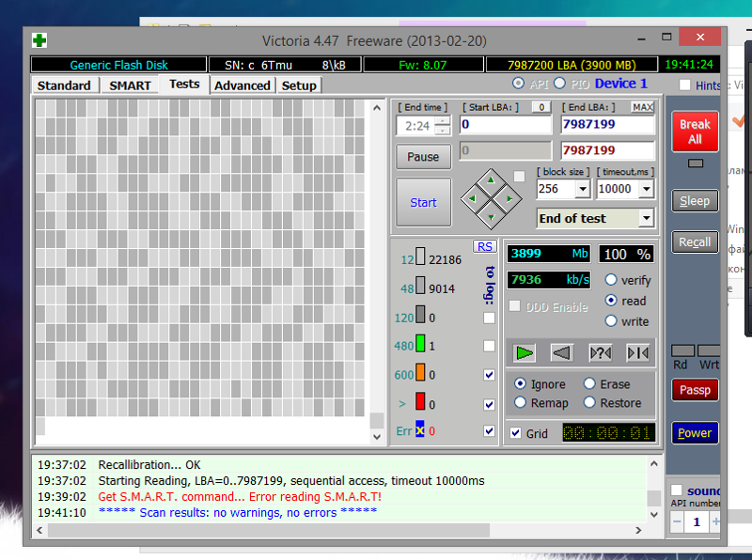Expand the timeout ms dropdown

click(645, 189)
